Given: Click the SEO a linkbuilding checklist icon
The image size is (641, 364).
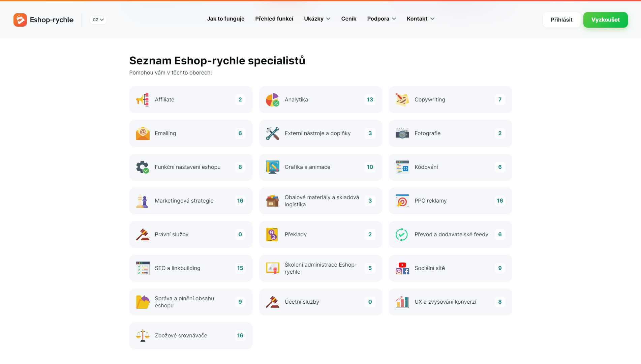Looking at the screenshot, I should tap(143, 268).
